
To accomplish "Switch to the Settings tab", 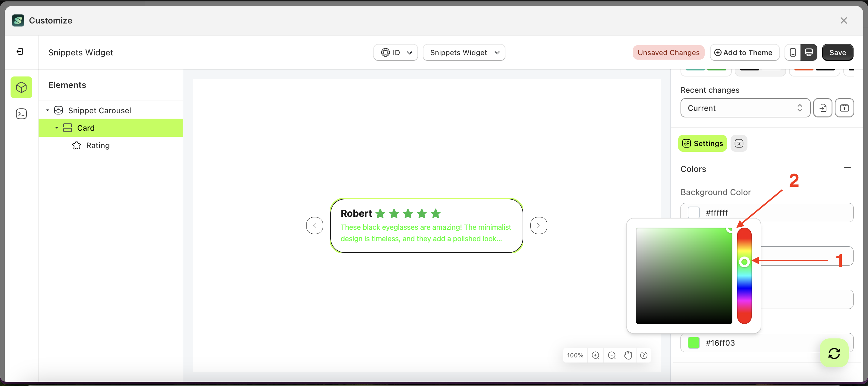I will coord(702,143).
